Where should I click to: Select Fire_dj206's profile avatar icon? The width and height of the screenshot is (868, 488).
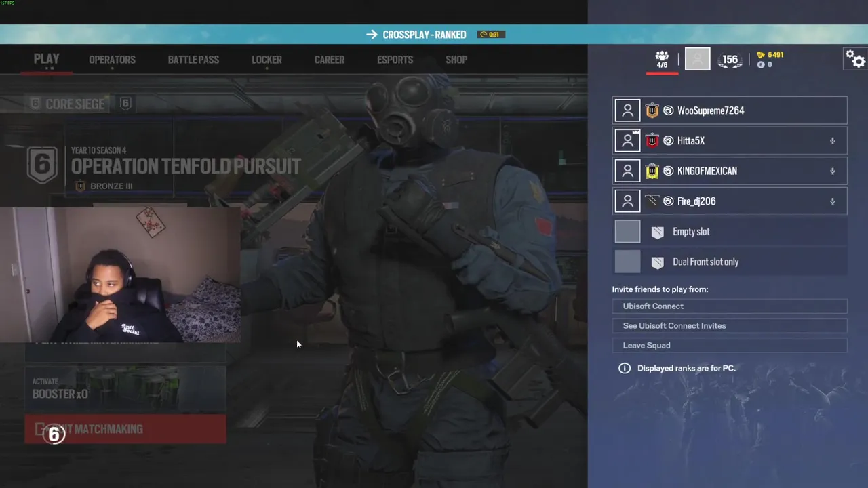click(627, 201)
